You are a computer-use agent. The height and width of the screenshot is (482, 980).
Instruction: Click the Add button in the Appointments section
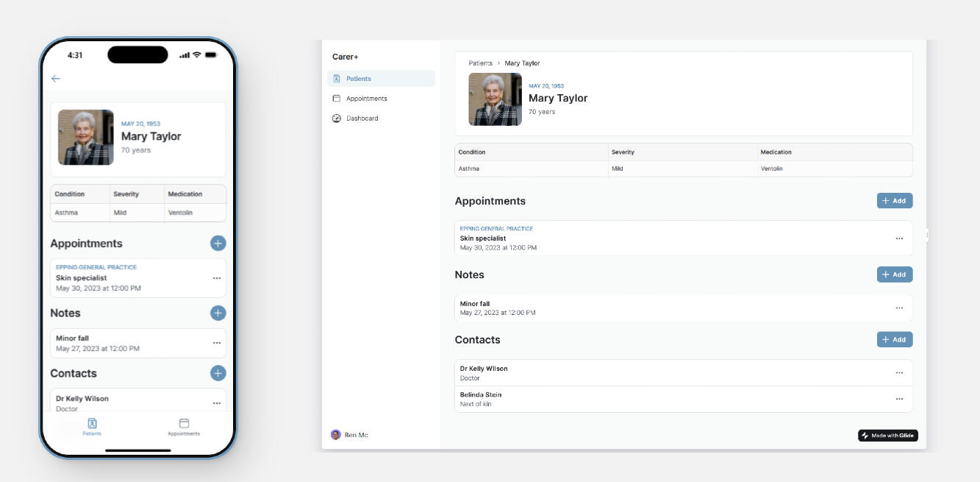tap(895, 200)
